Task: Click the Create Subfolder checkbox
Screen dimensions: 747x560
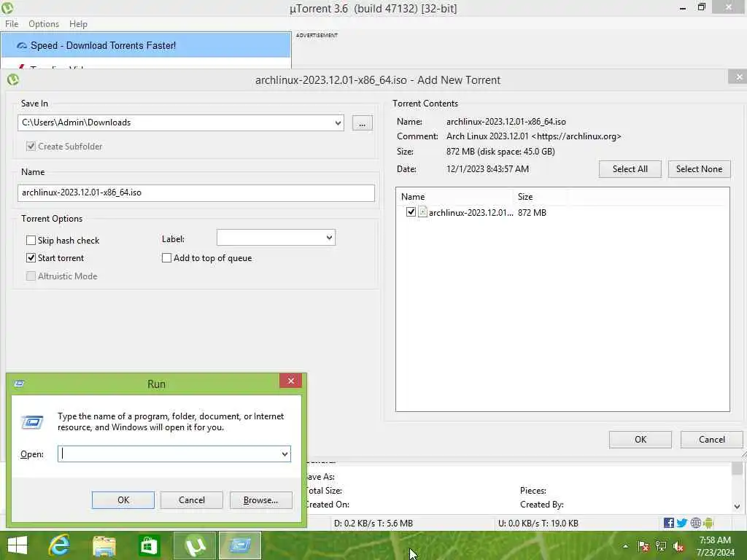Action: point(31,146)
